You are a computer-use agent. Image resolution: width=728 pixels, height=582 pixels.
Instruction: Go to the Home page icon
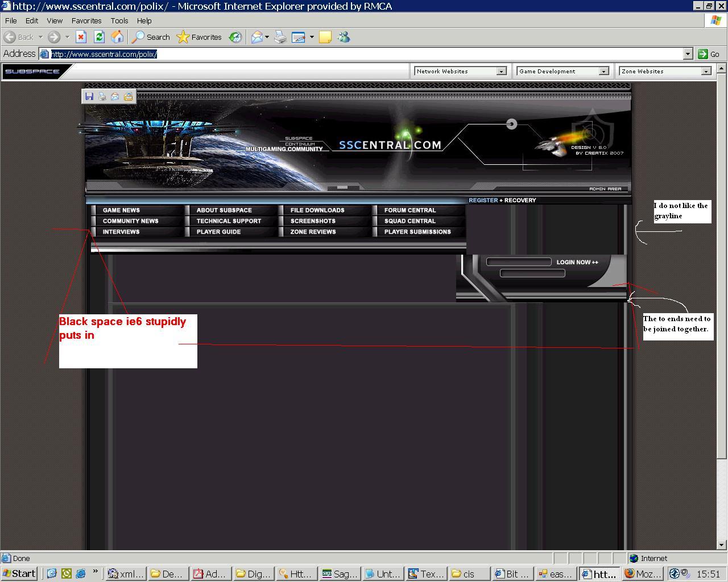pyautogui.click(x=117, y=37)
